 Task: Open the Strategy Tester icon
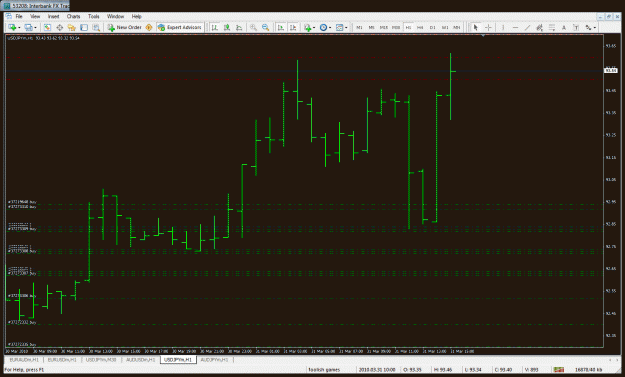96,27
